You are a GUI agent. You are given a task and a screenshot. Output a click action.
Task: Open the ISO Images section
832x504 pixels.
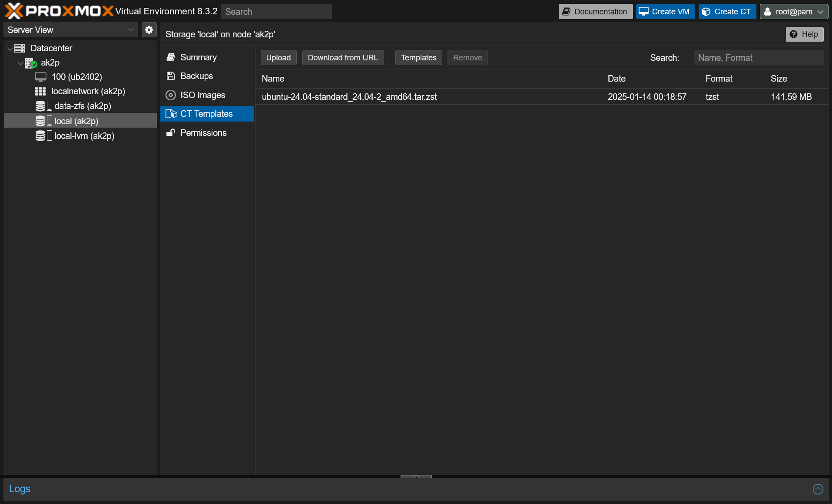tap(207, 95)
